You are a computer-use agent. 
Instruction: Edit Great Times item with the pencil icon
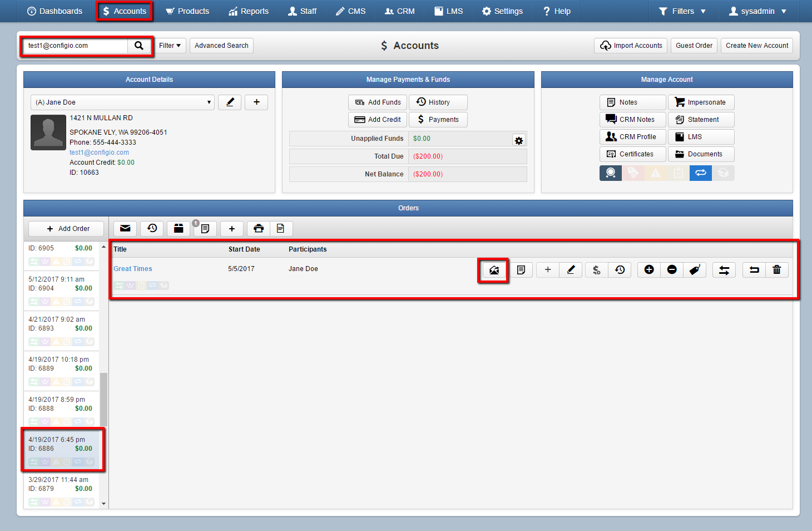click(571, 270)
